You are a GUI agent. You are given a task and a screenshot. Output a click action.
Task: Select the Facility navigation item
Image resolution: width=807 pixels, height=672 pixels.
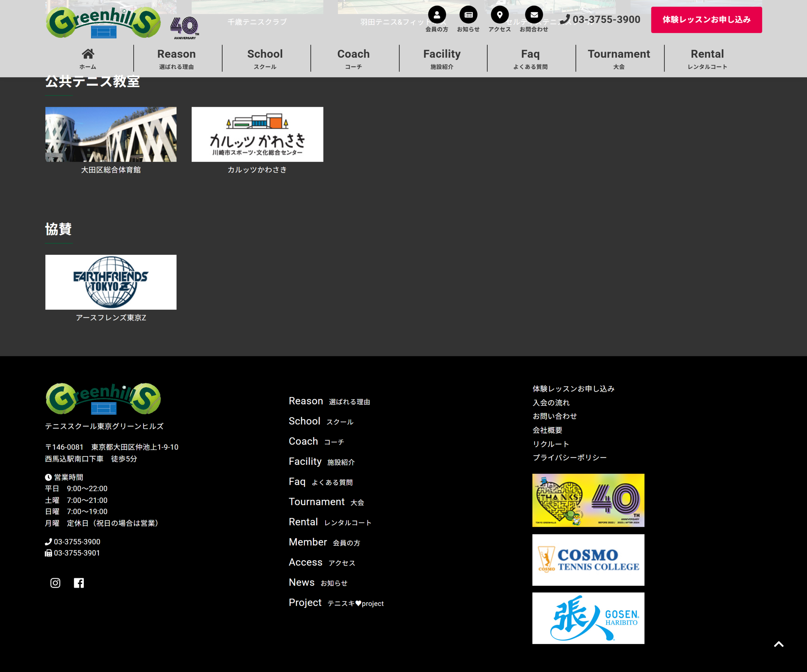coord(442,58)
